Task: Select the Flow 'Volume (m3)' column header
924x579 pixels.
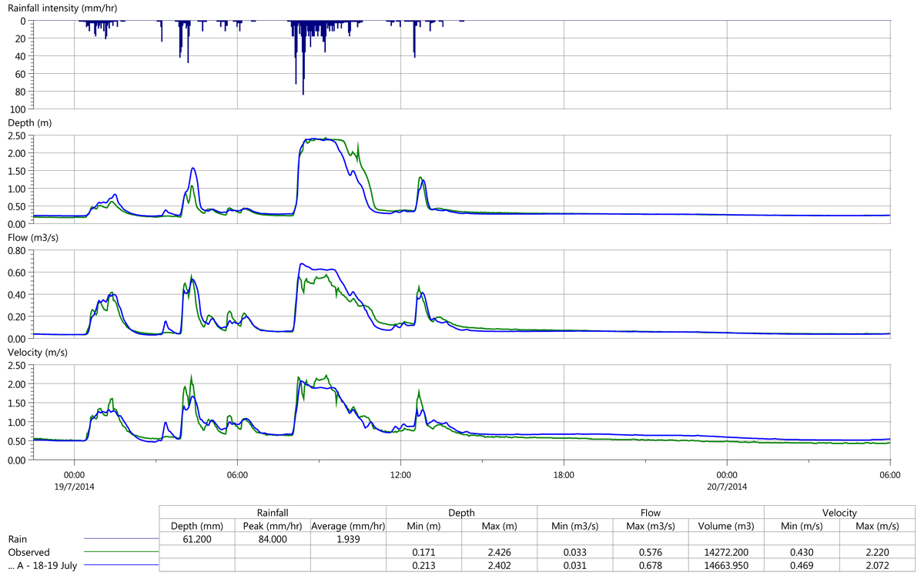Action: tap(725, 526)
